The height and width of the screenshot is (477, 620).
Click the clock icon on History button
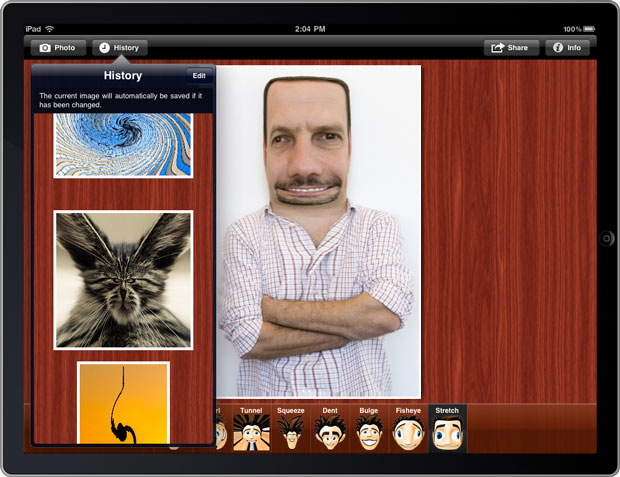coord(104,48)
